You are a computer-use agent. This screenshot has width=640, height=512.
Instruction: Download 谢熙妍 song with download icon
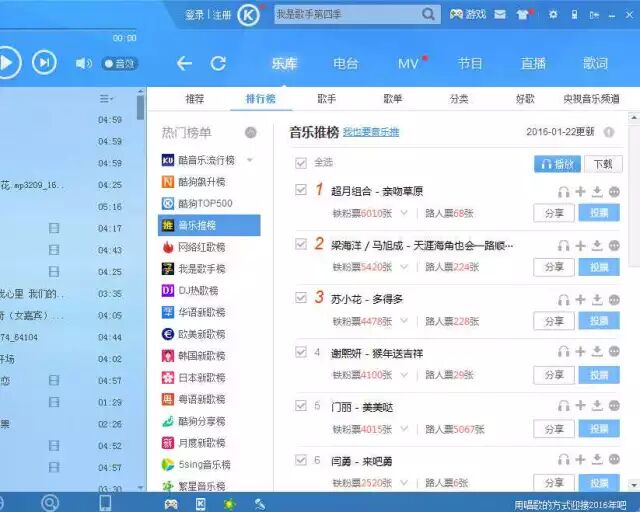point(597,352)
